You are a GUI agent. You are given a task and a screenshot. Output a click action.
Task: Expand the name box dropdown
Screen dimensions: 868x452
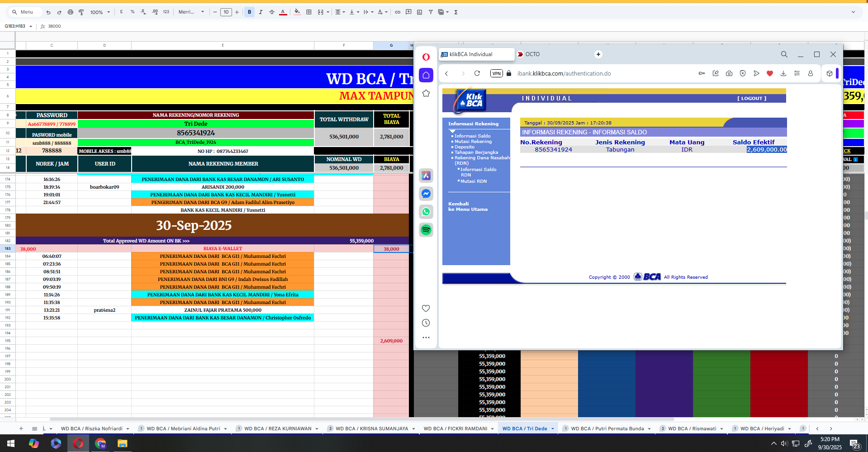[x=31, y=26]
